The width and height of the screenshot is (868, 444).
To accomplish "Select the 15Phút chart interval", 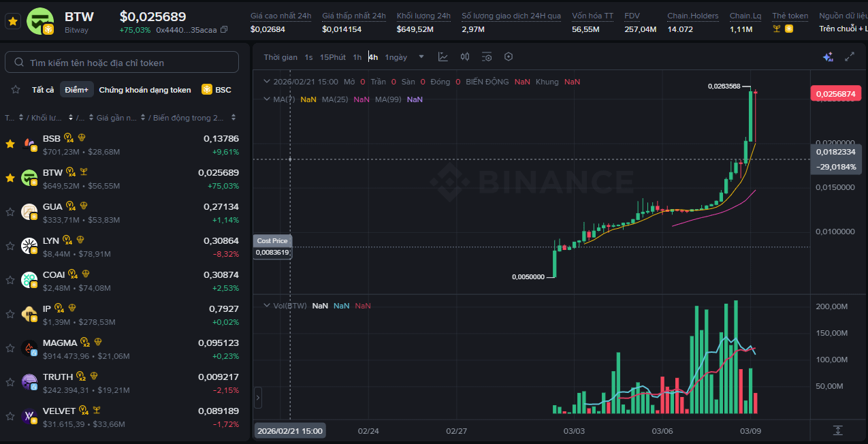I will tap(333, 57).
